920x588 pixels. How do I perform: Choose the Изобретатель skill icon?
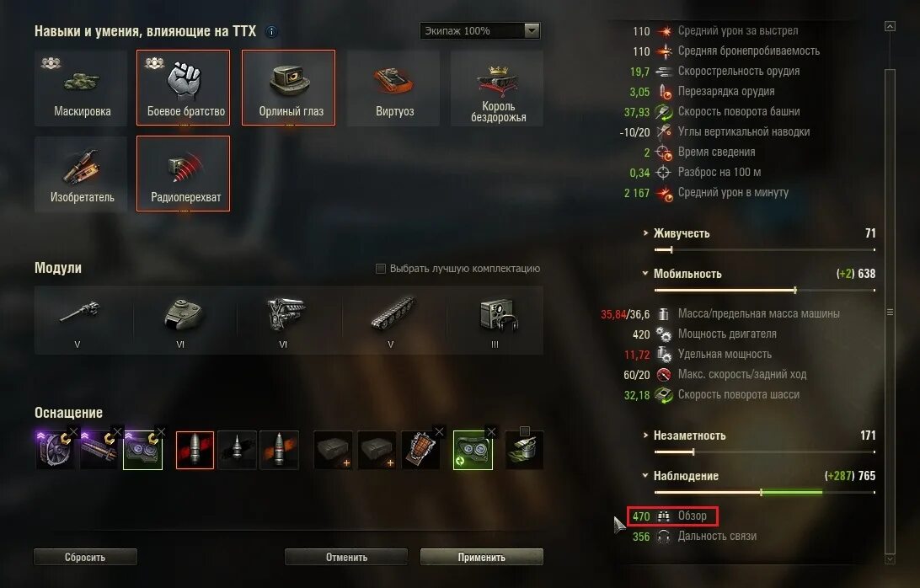coord(81,174)
